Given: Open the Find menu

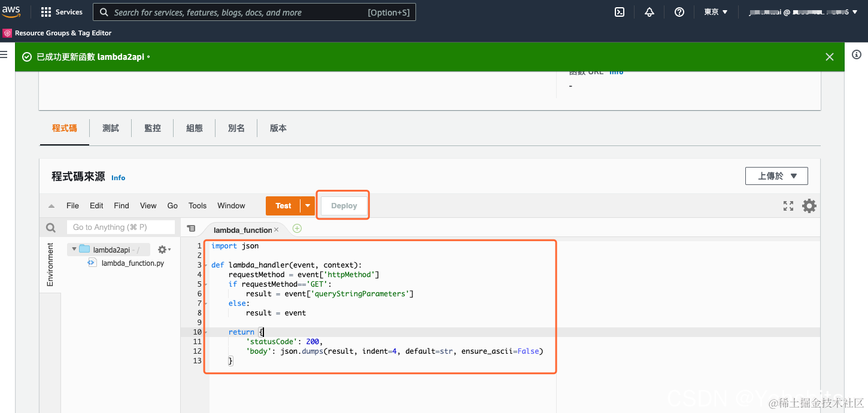Looking at the screenshot, I should [122, 206].
